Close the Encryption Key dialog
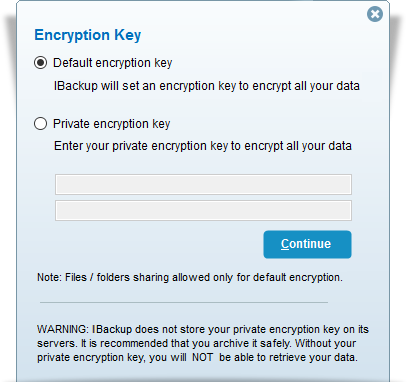The height and width of the screenshot is (382, 407). [375, 14]
